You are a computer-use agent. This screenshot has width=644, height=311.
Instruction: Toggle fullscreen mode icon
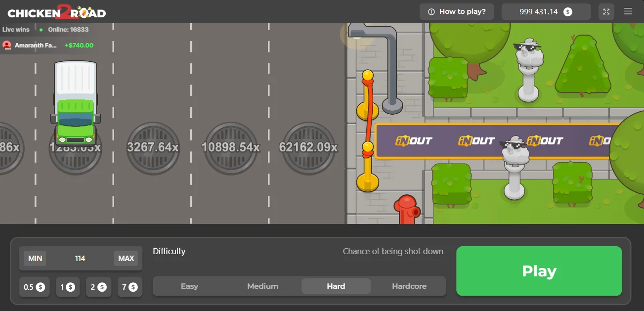(606, 11)
